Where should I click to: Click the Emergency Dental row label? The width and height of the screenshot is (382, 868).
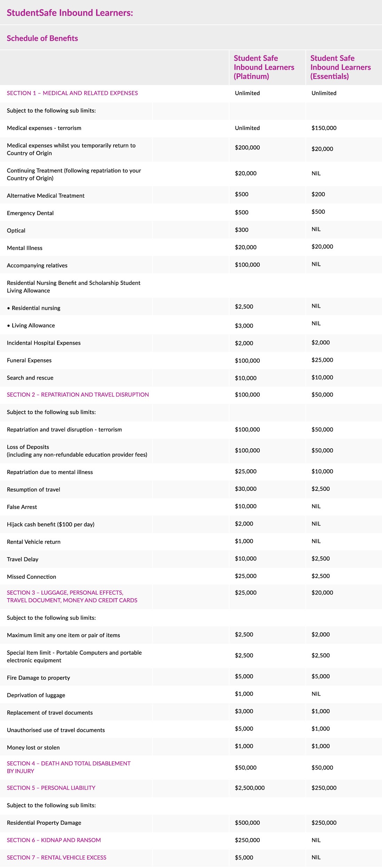[x=30, y=213]
